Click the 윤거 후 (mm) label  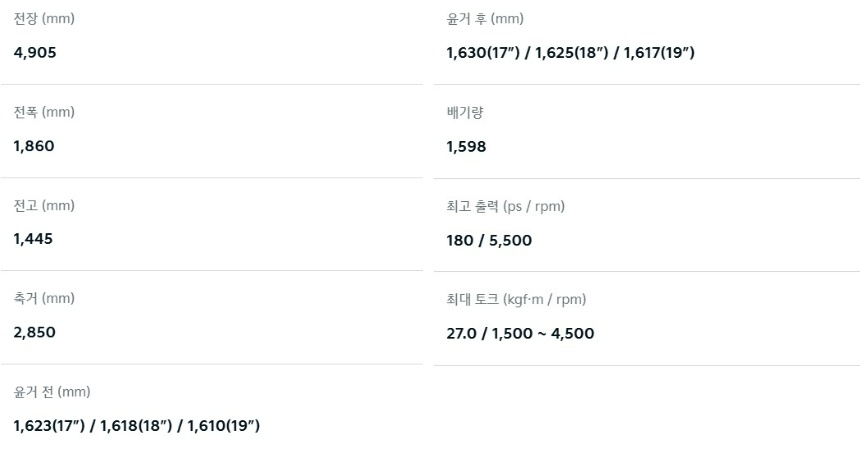point(485,19)
